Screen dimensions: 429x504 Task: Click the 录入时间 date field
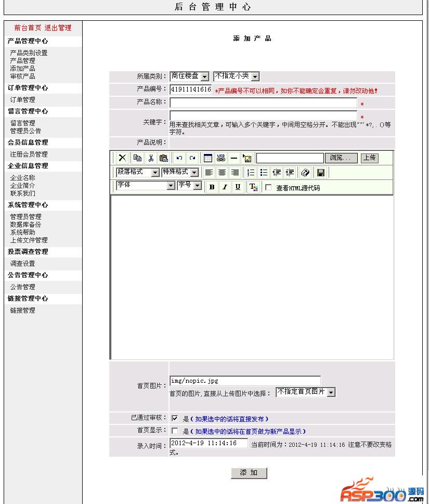coord(209,443)
